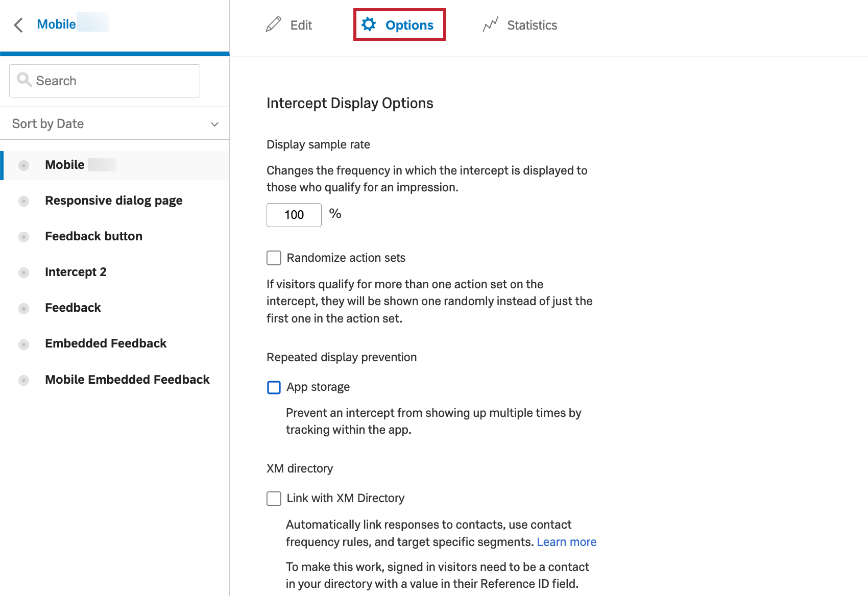Select Mobile Embedded Feedback intercept
This screenshot has width=868, height=596.
tap(127, 380)
